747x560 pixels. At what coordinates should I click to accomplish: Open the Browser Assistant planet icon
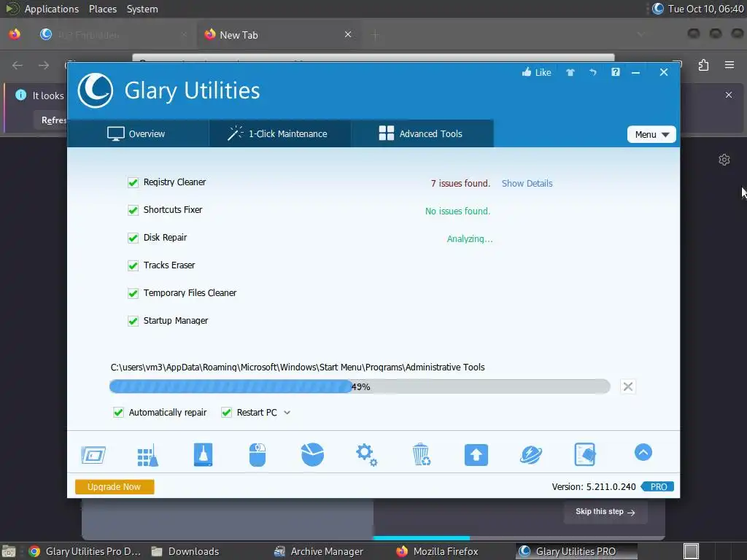[531, 455]
